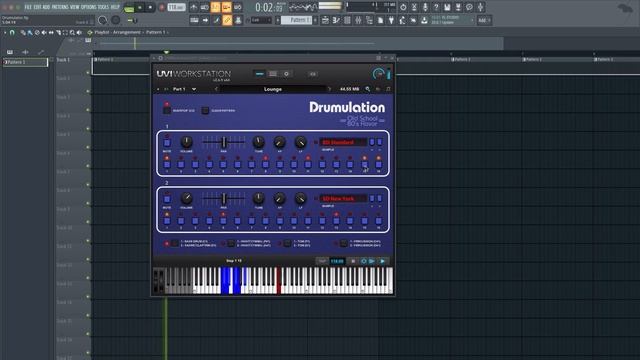Open playlist menu arrow at far left
Viewport: 640px width, 360px height.
[5, 32]
